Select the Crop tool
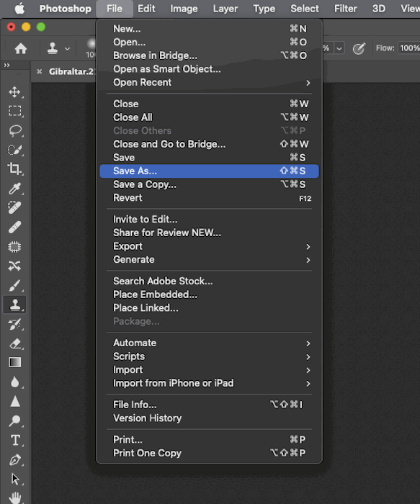 coord(14,168)
